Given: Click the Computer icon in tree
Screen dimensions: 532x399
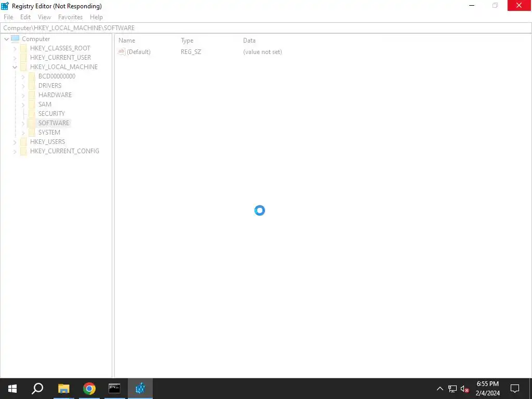Looking at the screenshot, I should click(15, 38).
